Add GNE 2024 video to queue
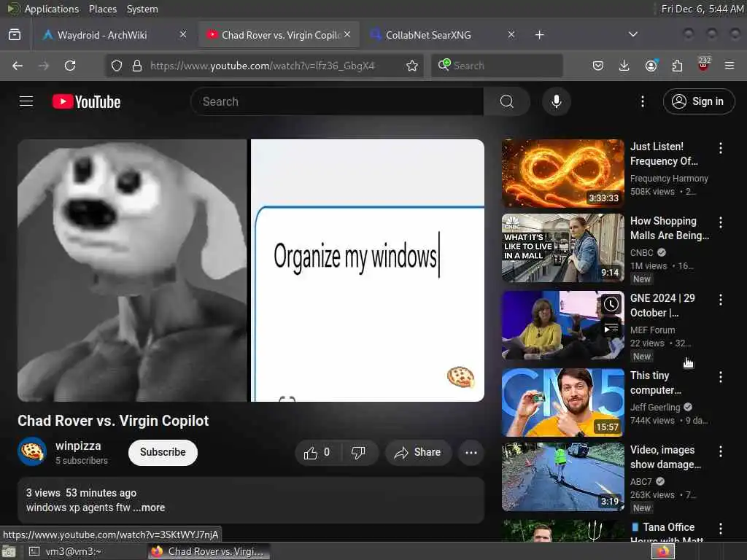Viewport: 747px width, 560px height. tap(611, 329)
